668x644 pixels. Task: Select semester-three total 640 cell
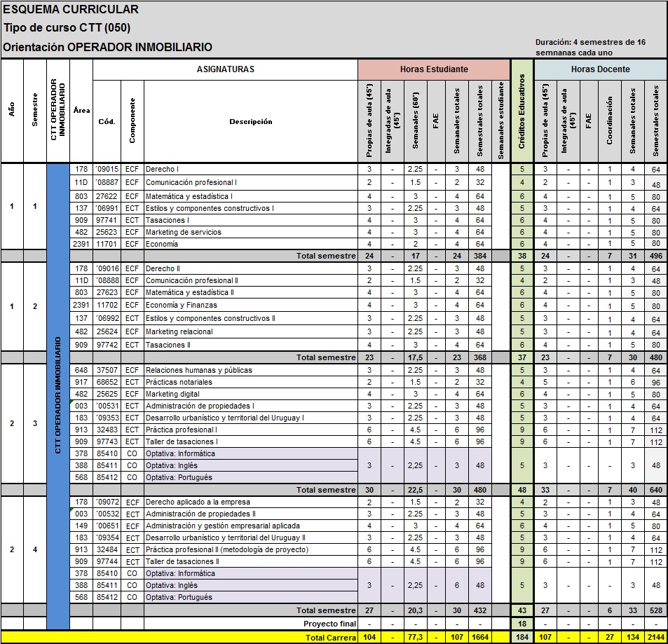pyautogui.click(x=655, y=491)
